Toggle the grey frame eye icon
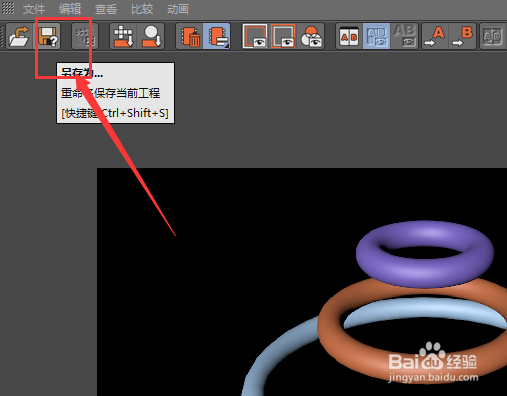The height and width of the screenshot is (396, 507). 283,36
